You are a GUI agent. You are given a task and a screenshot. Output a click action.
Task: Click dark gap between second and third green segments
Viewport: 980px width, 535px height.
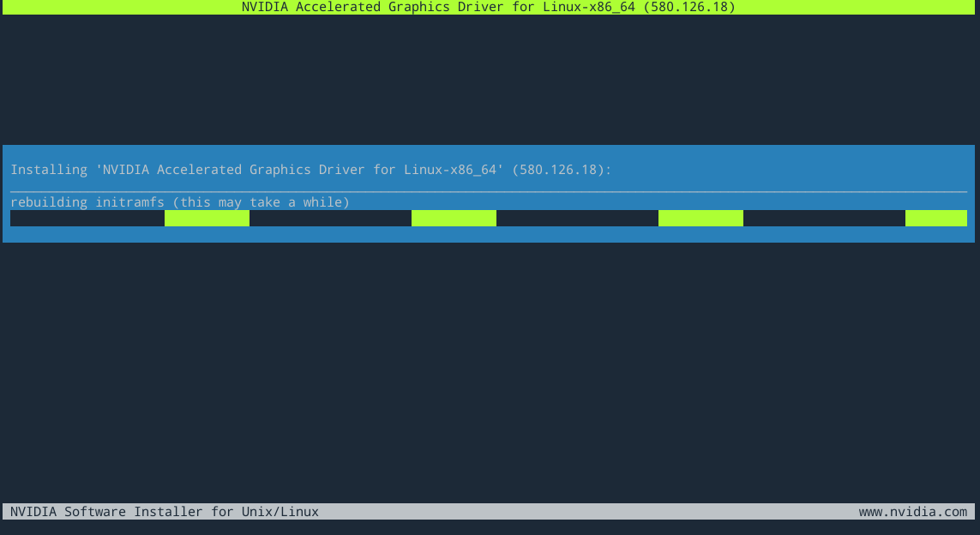tap(577, 219)
